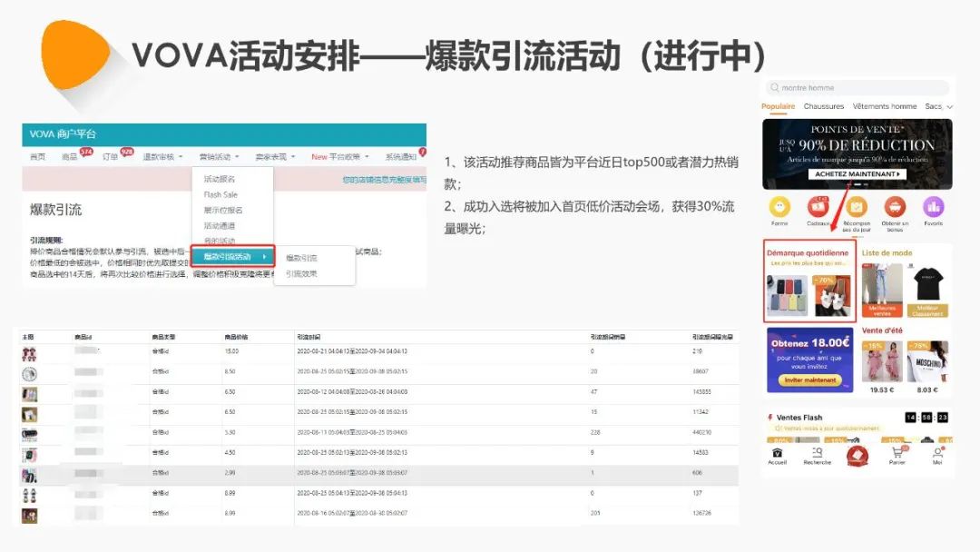Click the Inviter maintenant button
Viewport: 980px width, 552px height.
(810, 380)
